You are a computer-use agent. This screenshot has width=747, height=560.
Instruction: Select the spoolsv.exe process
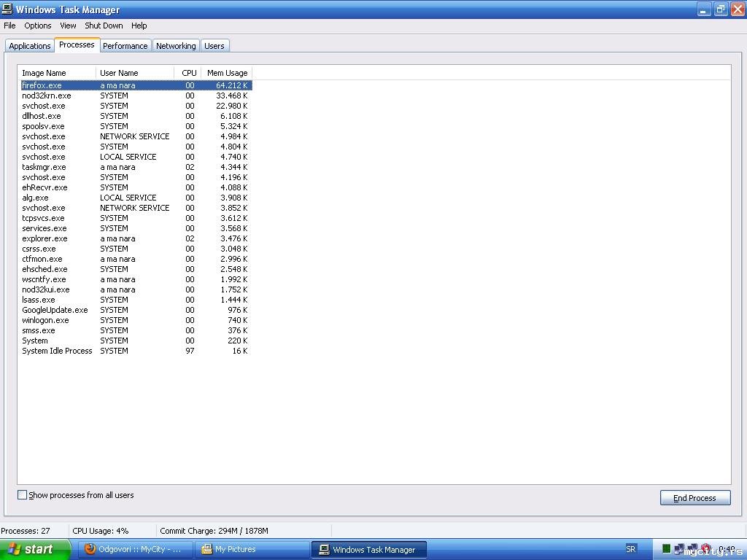point(136,126)
